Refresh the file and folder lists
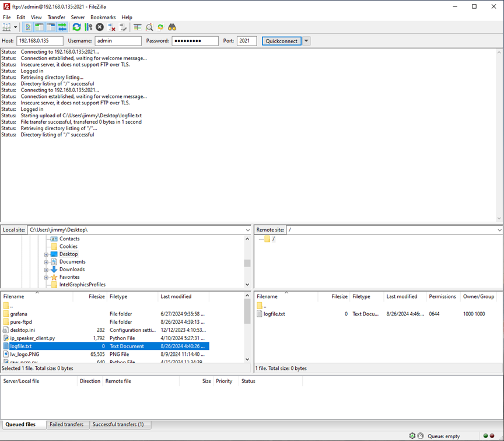 [76, 27]
